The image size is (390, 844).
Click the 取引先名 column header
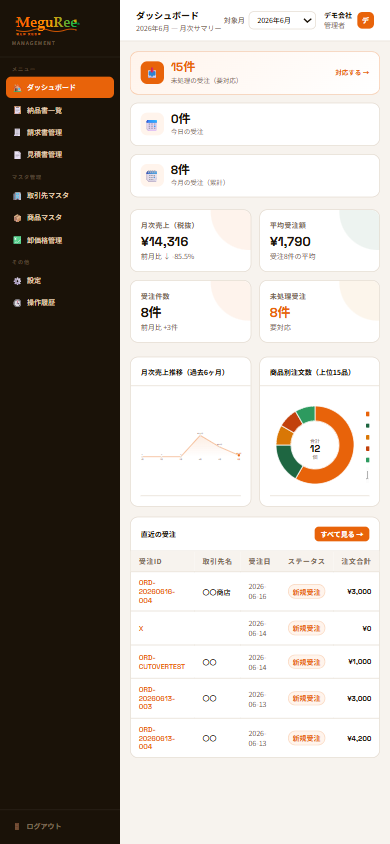217,561
